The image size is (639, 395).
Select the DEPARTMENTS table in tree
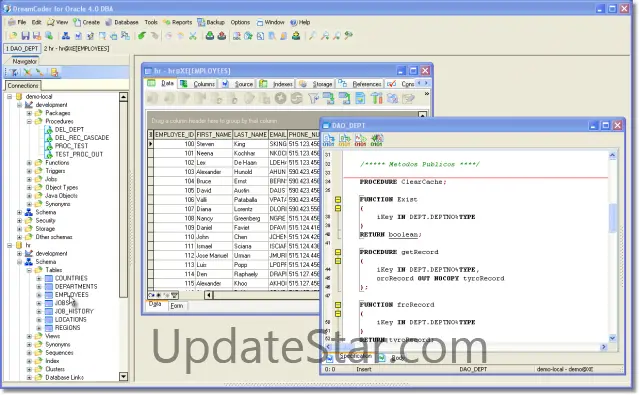[76, 287]
